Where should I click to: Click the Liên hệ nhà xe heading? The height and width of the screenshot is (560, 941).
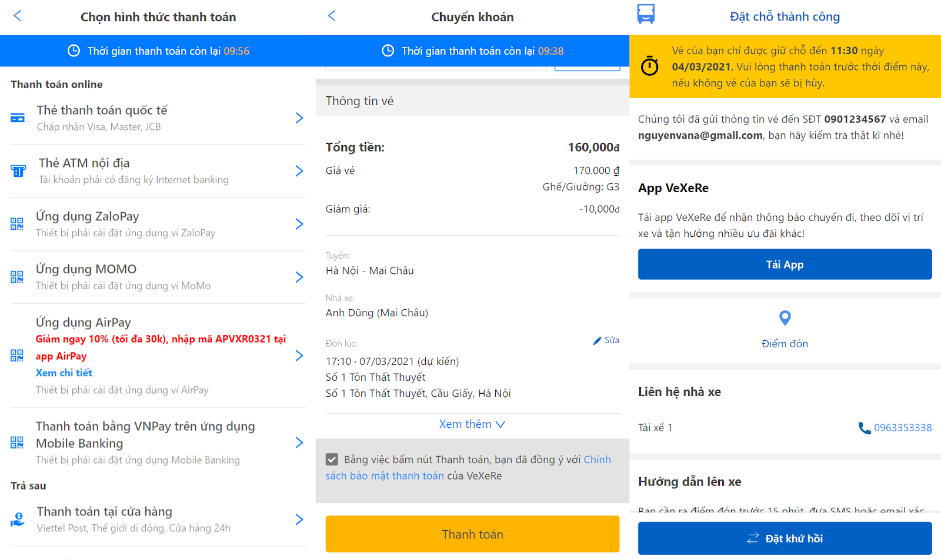coord(679,392)
